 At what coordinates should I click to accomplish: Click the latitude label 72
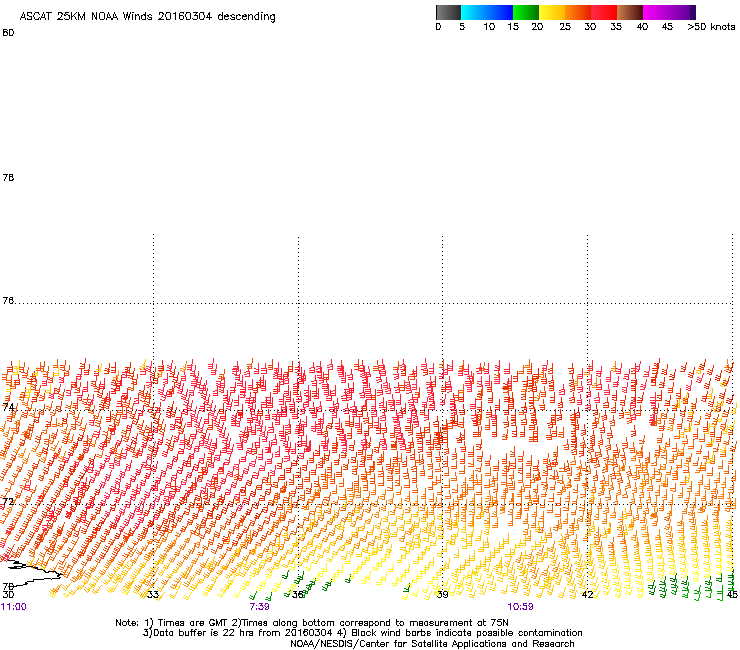8,501
